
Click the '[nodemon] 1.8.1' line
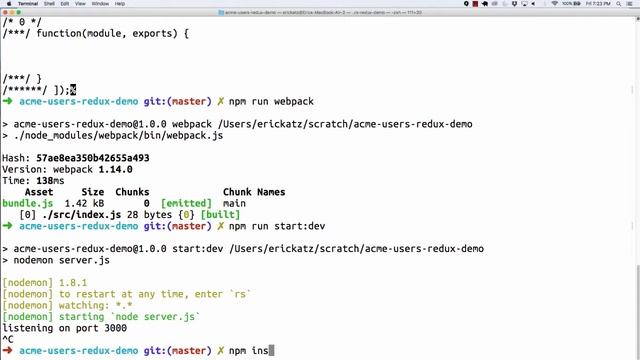coord(44,282)
